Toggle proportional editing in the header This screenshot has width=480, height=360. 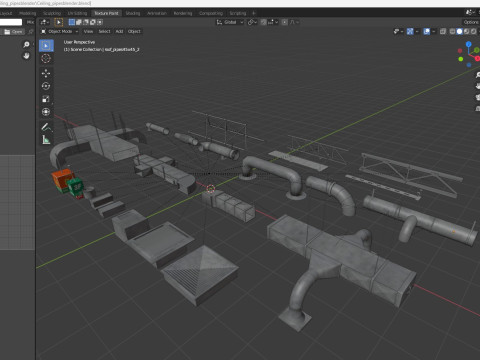pyautogui.click(x=284, y=22)
